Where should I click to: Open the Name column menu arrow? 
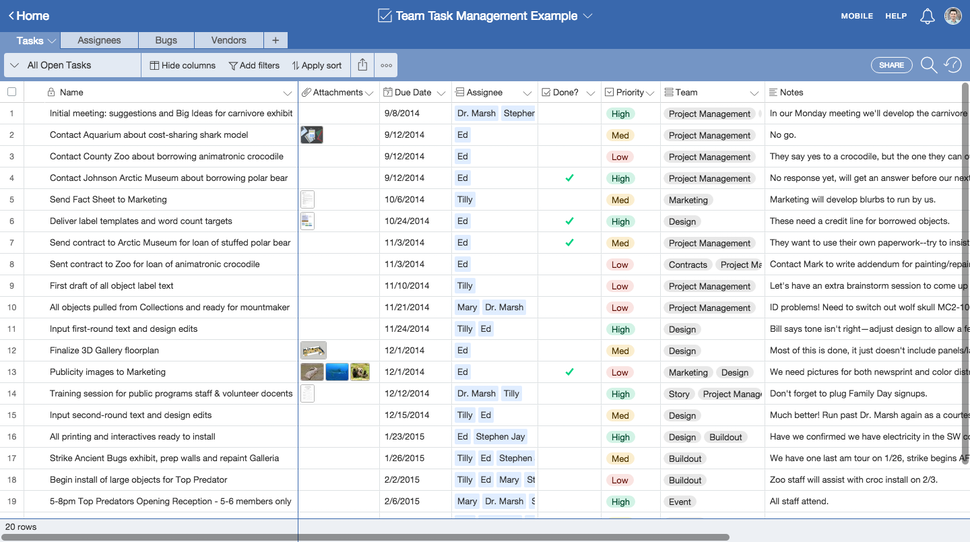(x=287, y=93)
